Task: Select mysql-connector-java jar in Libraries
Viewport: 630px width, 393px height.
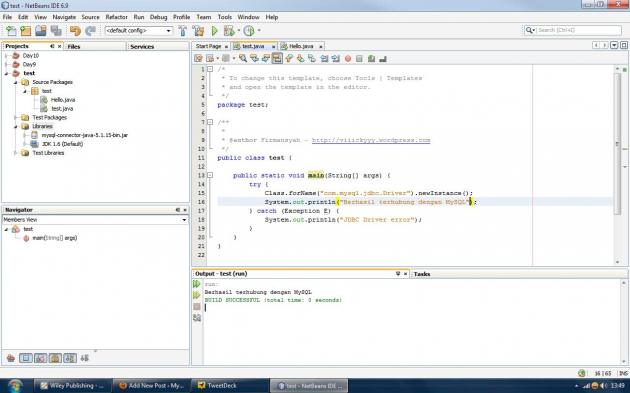Action: click(84, 135)
